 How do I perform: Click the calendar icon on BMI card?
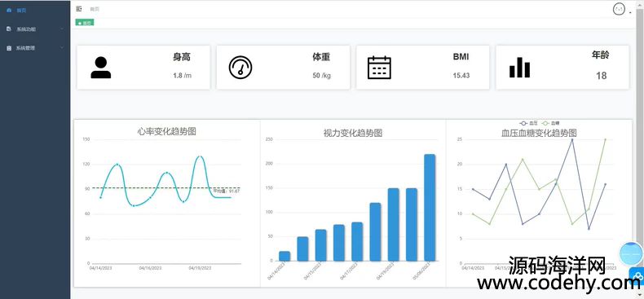(379, 68)
